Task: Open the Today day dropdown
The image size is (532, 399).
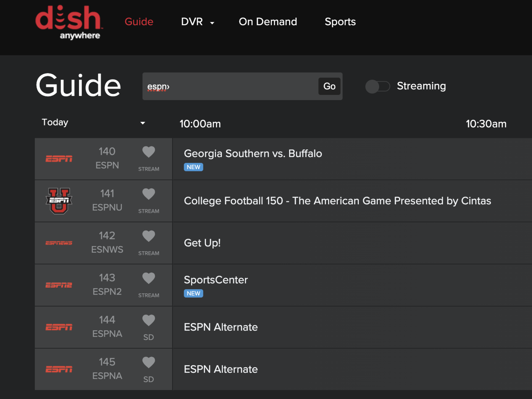Action: [x=93, y=123]
